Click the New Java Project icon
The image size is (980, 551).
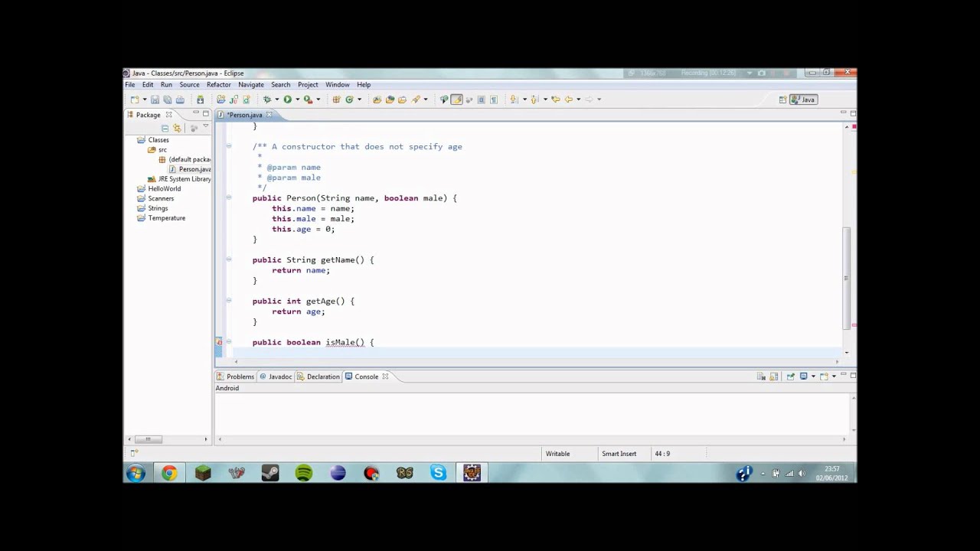pyautogui.click(x=221, y=99)
